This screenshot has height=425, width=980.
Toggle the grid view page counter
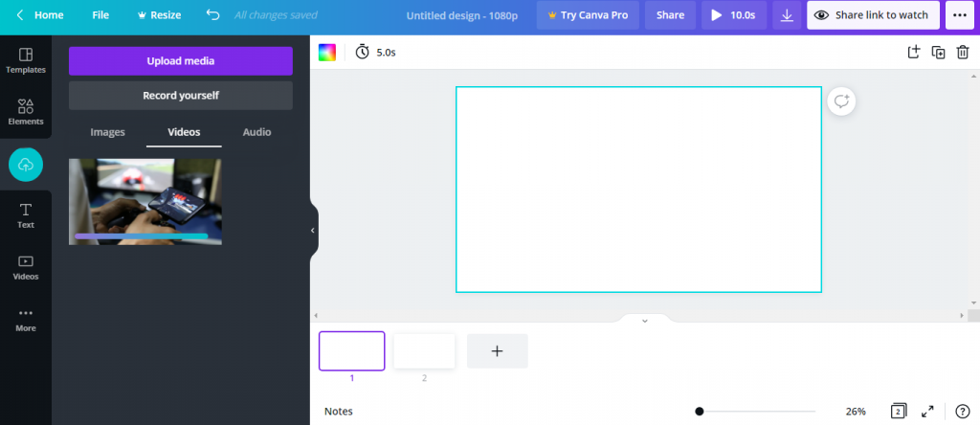[898, 411]
